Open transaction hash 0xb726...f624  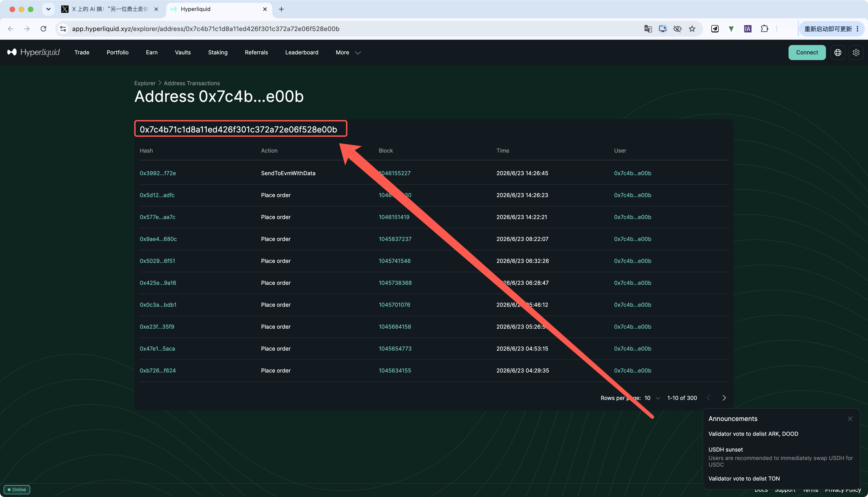(158, 371)
